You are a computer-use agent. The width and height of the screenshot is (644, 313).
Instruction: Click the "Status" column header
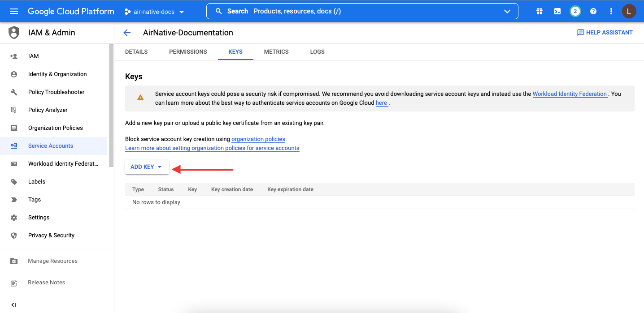[x=166, y=189]
